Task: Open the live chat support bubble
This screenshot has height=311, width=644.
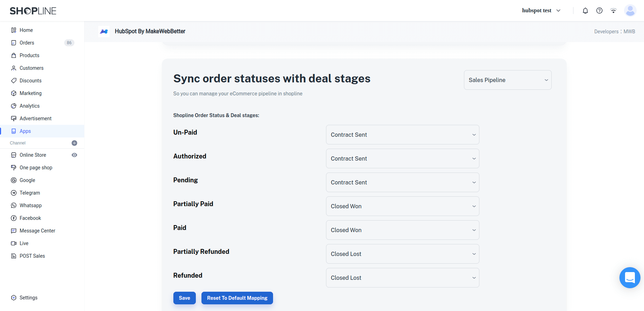Action: (x=630, y=278)
